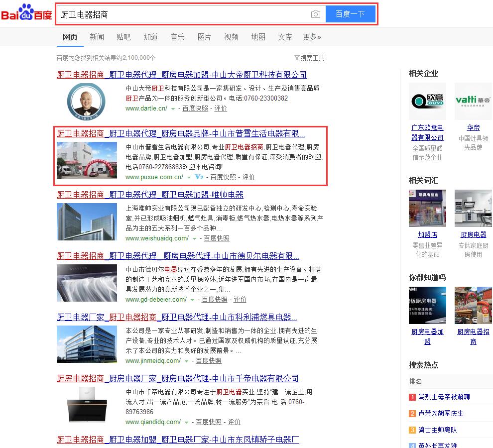The height and width of the screenshot is (448, 493).
Task: Open the 更多» menu
Action: coord(312,37)
